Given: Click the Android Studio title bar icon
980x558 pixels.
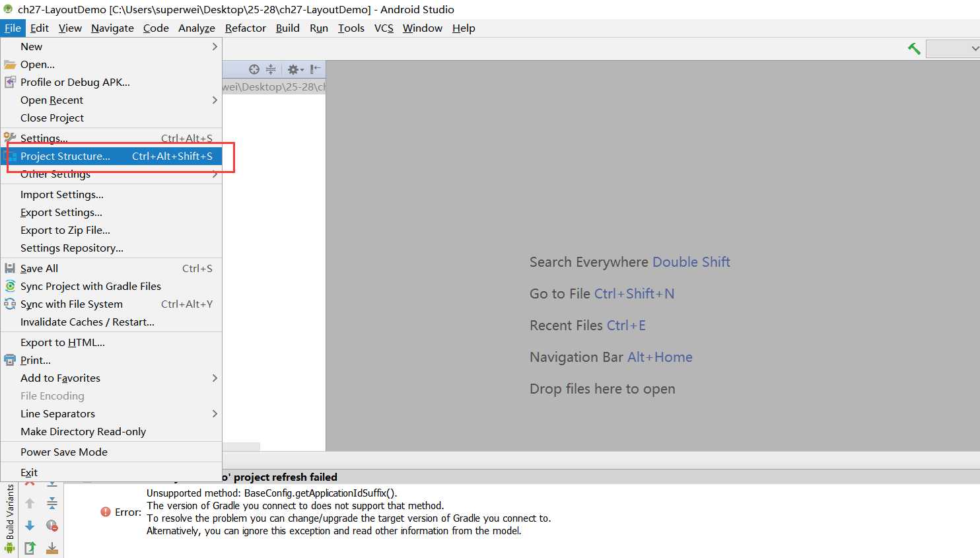Looking at the screenshot, I should click(x=8, y=9).
